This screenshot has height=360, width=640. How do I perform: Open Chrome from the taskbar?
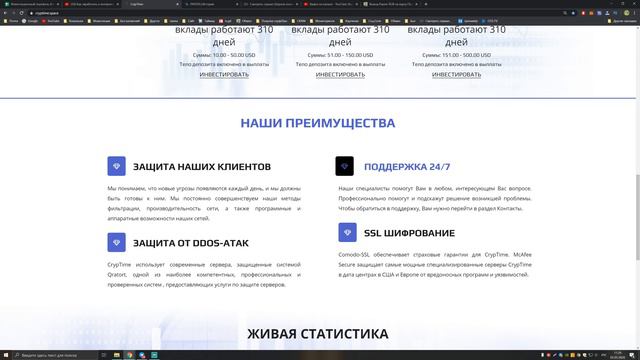click(x=129, y=355)
